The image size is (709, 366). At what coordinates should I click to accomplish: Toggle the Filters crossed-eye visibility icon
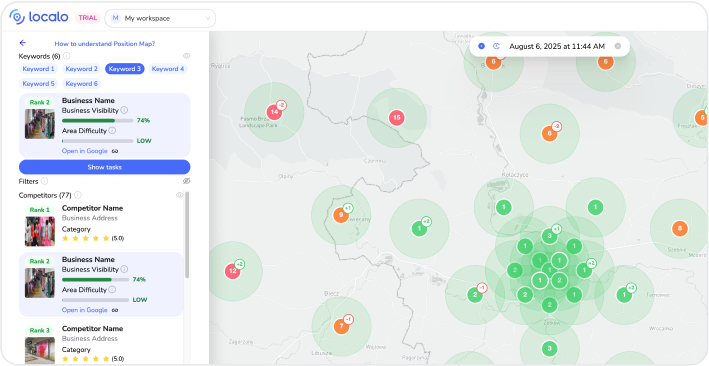(x=186, y=181)
